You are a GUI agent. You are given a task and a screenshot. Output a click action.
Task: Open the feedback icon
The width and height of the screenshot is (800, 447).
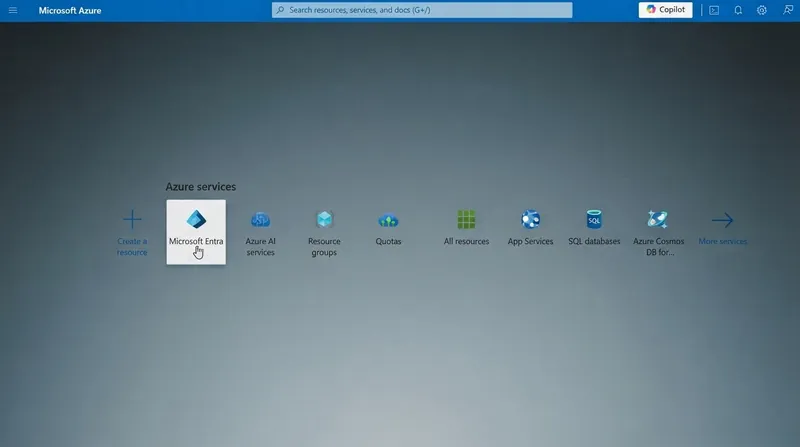[x=788, y=10]
